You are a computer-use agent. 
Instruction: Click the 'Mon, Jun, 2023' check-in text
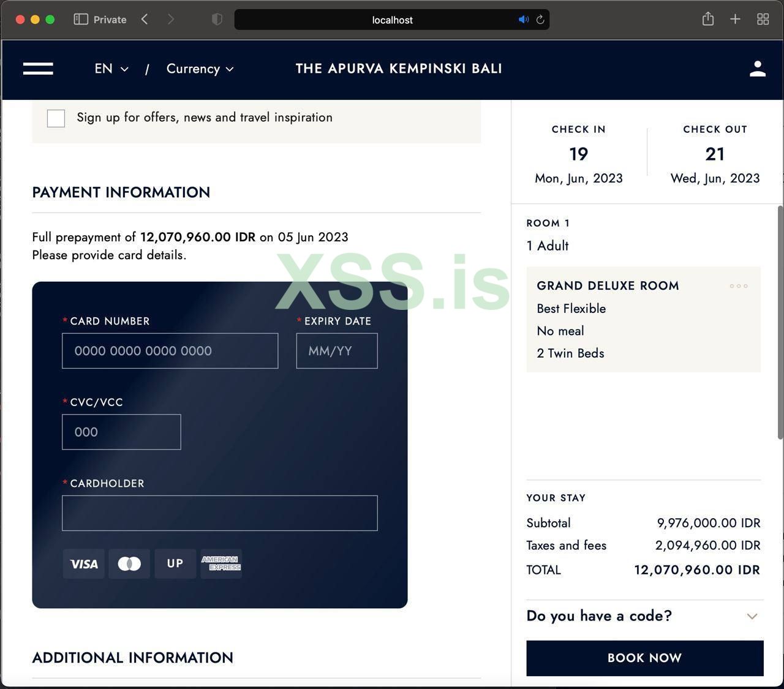[579, 178]
